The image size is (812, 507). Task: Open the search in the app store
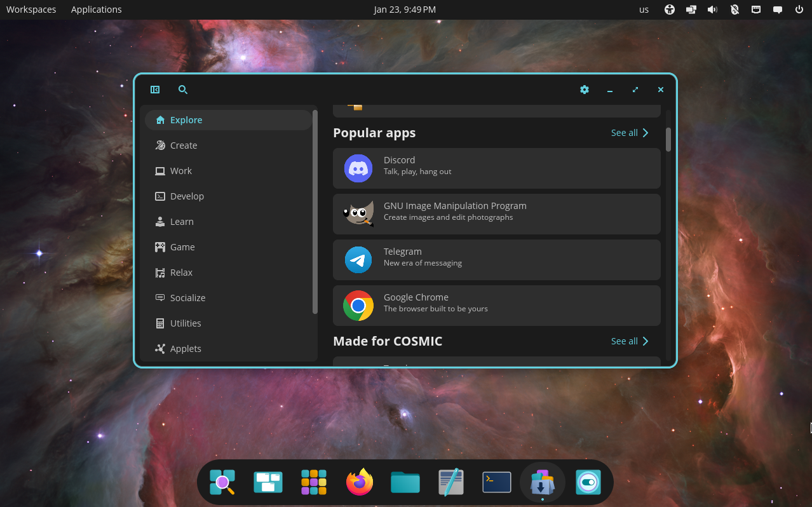183,90
